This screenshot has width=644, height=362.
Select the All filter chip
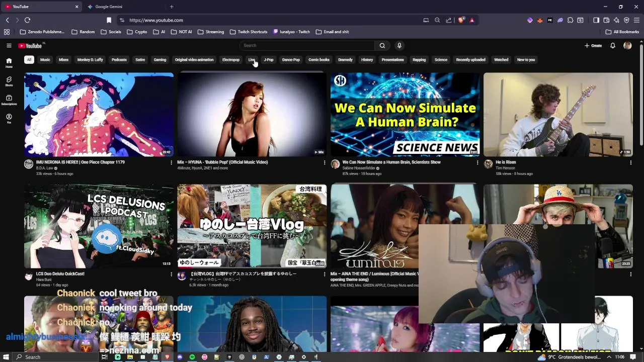coord(29,60)
